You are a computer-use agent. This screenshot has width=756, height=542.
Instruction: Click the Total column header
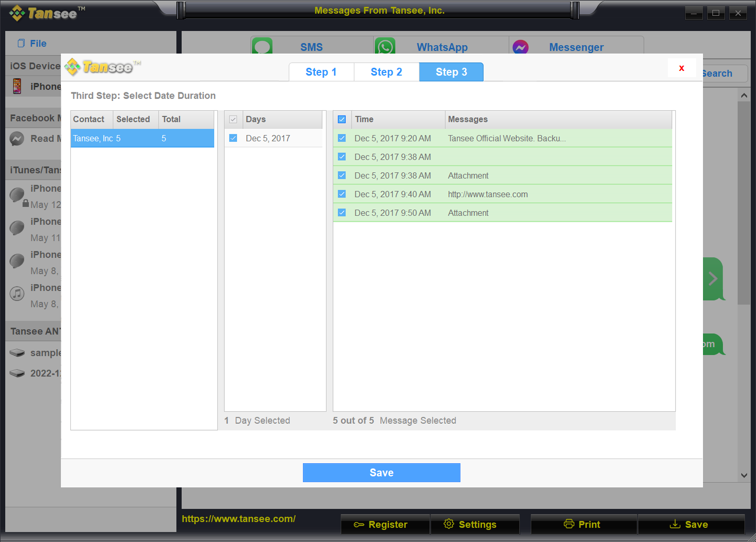tap(186, 119)
